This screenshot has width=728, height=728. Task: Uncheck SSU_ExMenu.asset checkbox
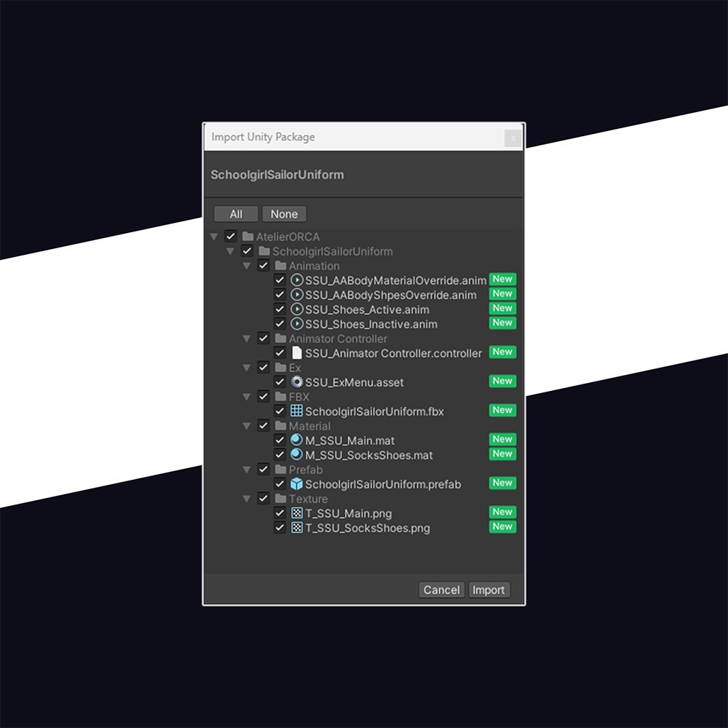tap(280, 381)
